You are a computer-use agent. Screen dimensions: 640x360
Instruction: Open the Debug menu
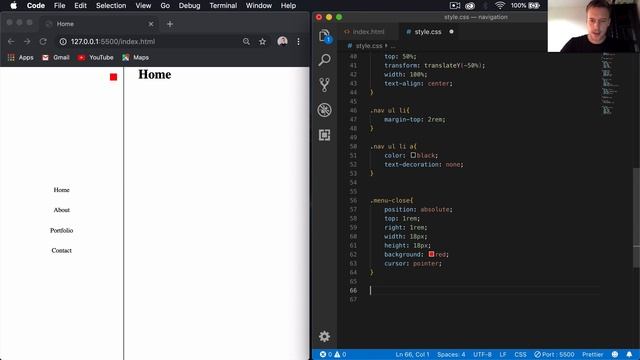(x=189, y=6)
